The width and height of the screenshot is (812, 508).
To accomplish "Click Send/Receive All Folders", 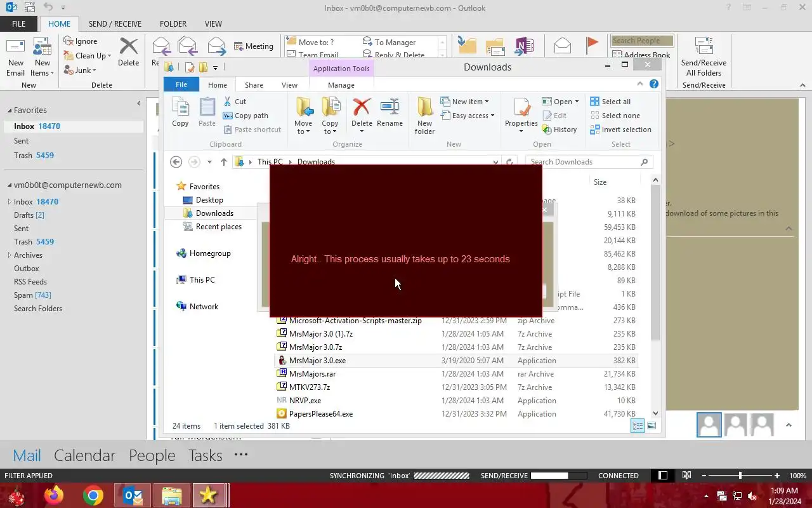I will click(704, 57).
